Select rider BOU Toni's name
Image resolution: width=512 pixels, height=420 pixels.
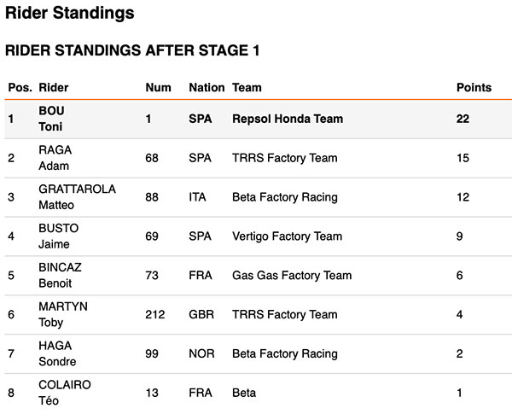51,119
